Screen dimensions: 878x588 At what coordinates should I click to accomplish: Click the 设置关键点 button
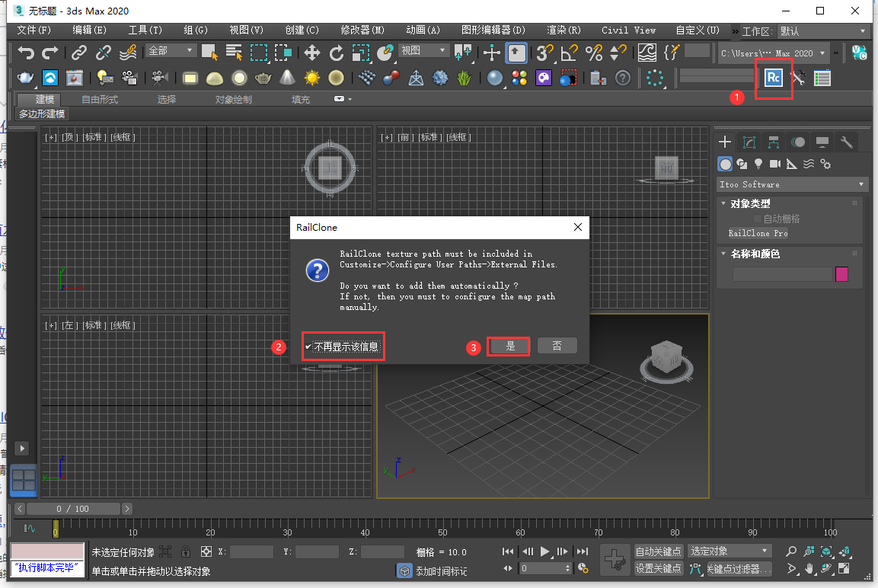point(658,568)
